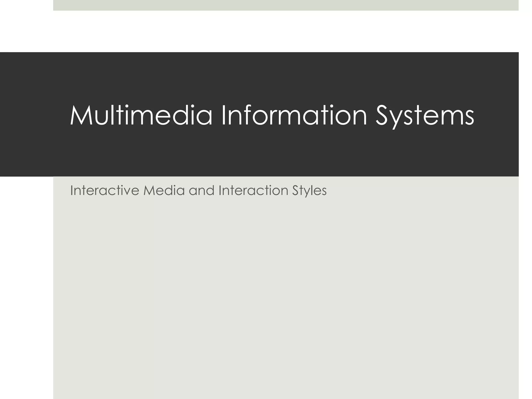Click the word "and" in the subtitle

coord(201,190)
